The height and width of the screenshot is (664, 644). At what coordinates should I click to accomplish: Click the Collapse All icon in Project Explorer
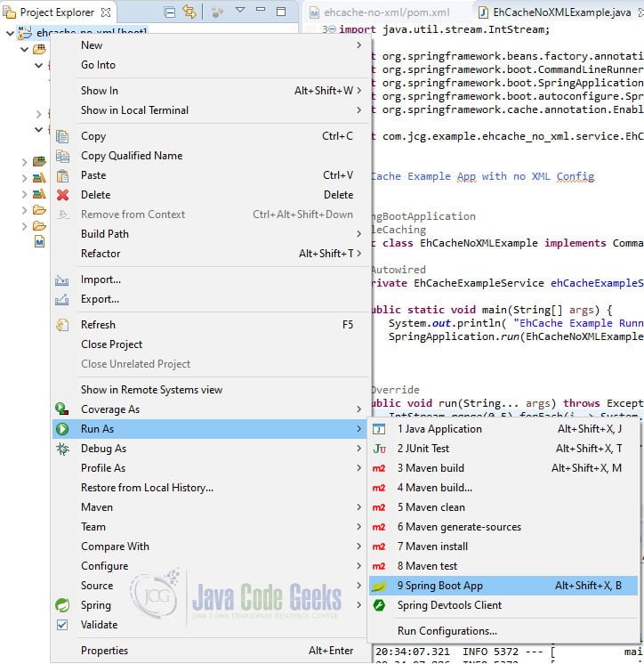[x=170, y=12]
